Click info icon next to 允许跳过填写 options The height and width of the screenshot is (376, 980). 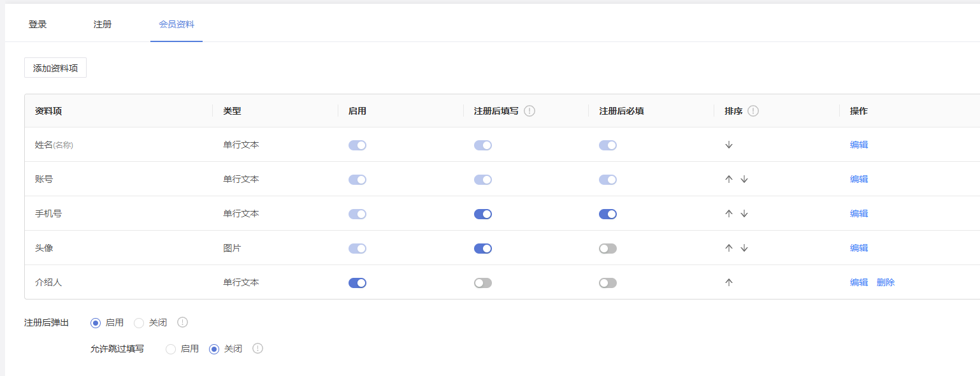tap(257, 349)
